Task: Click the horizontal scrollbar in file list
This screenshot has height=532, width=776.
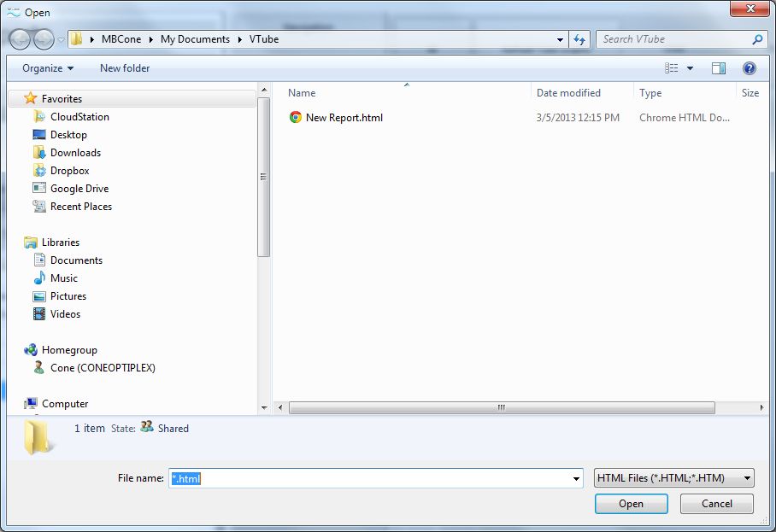Action: [502, 408]
